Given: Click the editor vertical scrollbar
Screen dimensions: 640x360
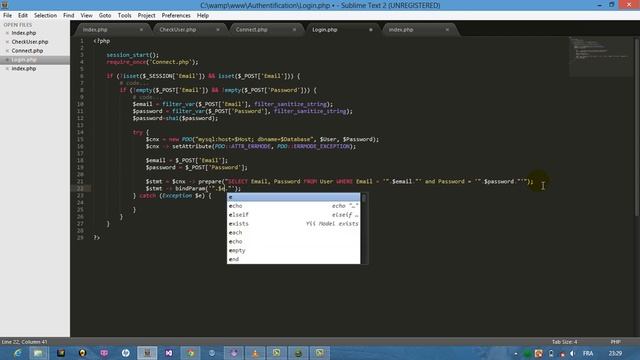Looking at the screenshot, I should click(637, 127).
